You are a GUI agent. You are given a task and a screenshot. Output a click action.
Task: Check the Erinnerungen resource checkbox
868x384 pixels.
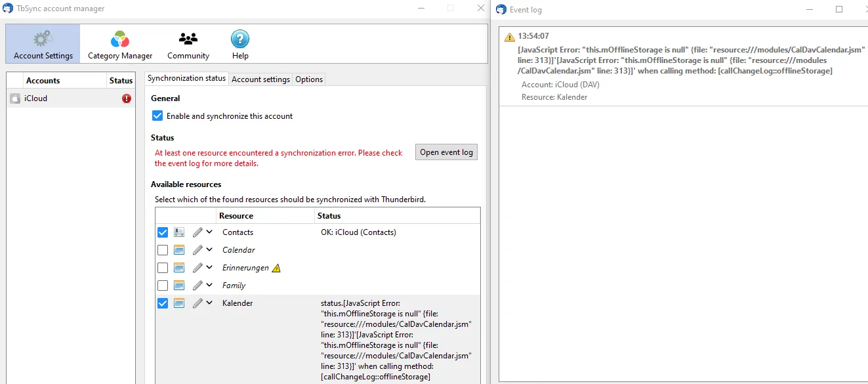tap(163, 268)
